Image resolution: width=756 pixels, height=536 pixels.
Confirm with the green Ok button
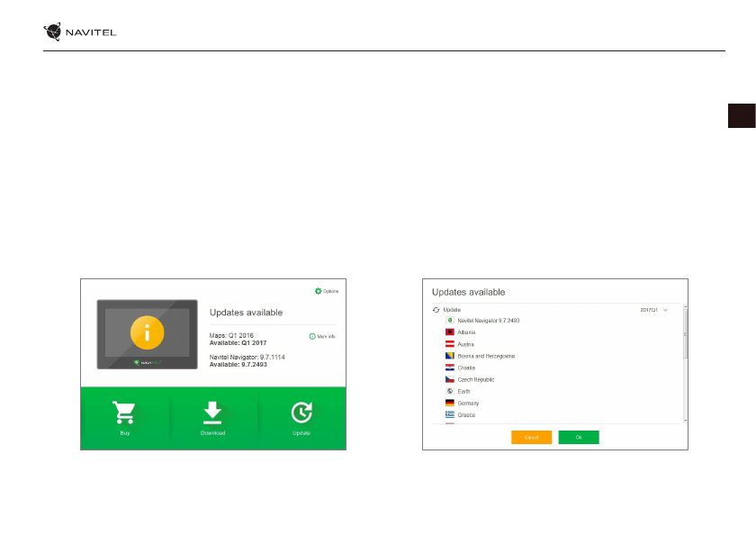[x=578, y=437]
